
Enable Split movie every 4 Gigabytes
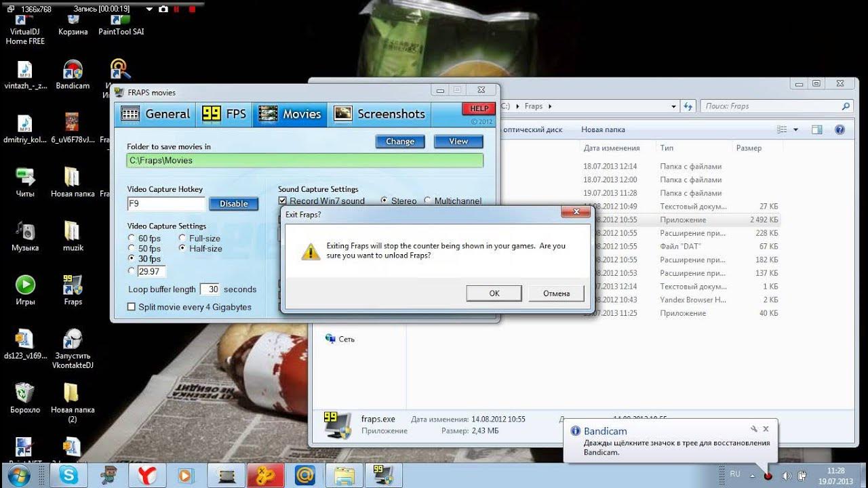point(132,307)
